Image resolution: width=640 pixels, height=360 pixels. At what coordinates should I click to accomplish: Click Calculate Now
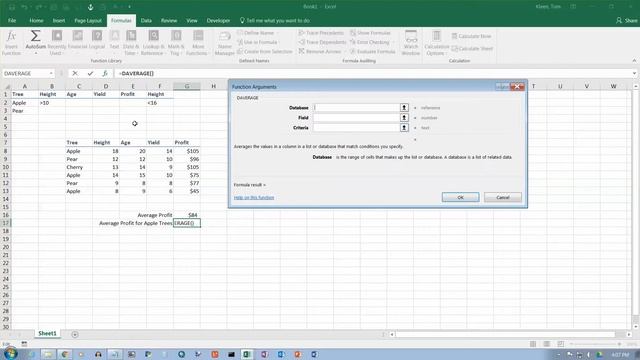pyautogui.click(x=471, y=36)
